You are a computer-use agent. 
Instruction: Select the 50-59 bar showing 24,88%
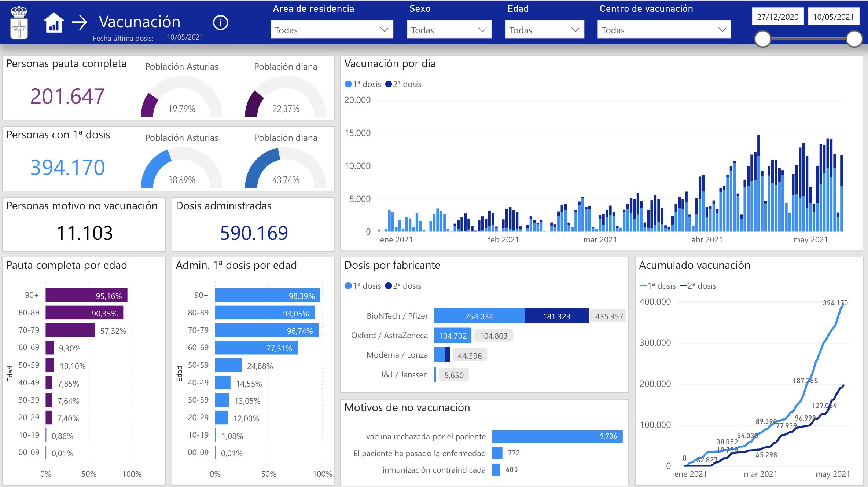tap(228, 365)
